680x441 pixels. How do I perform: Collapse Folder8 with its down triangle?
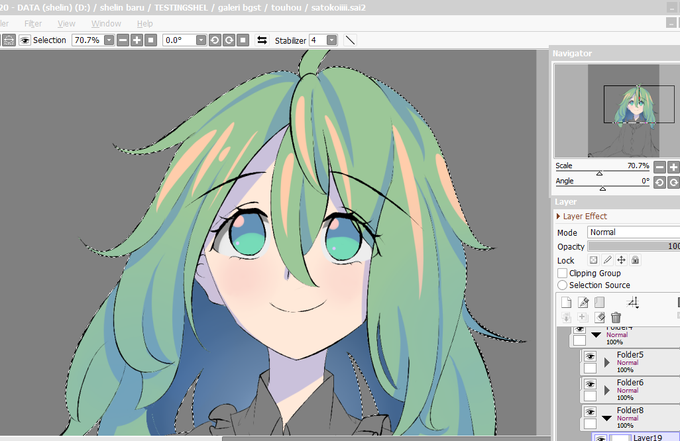pyautogui.click(x=607, y=418)
